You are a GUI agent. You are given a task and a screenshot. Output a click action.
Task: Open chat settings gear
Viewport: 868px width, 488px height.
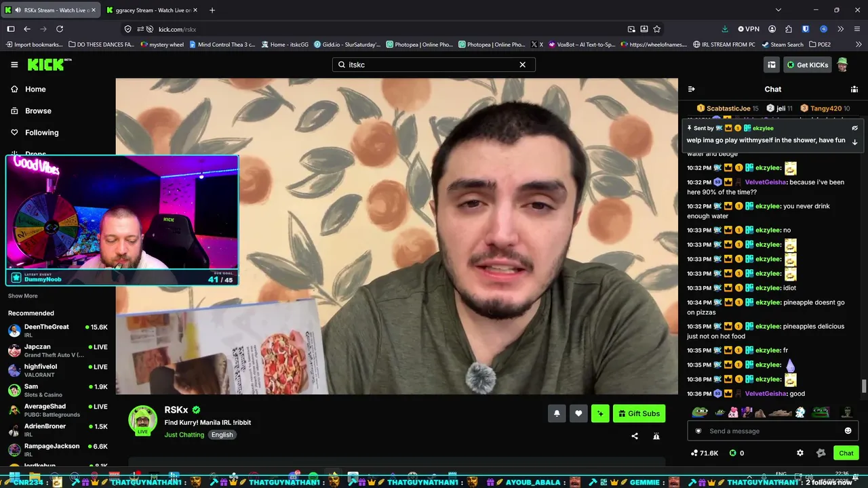click(x=800, y=453)
